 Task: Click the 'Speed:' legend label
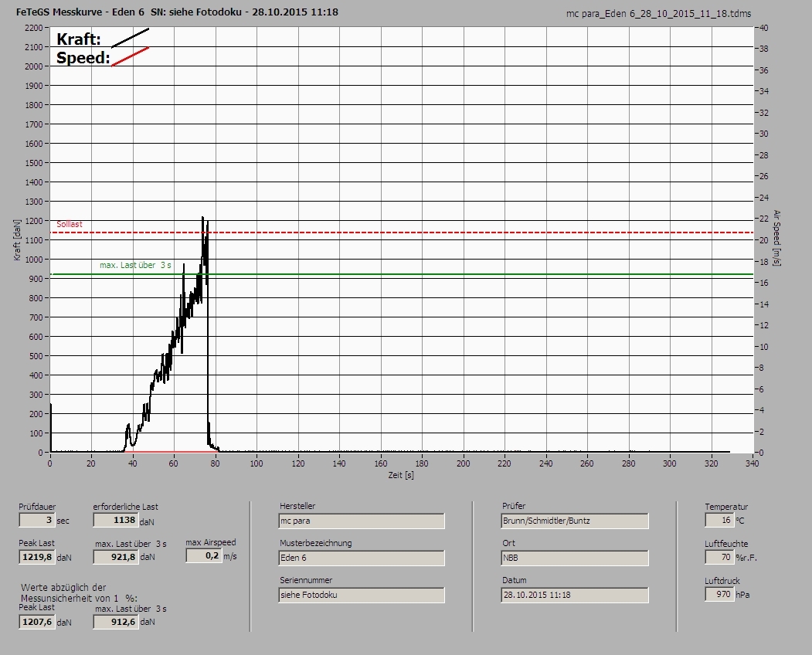[83, 57]
